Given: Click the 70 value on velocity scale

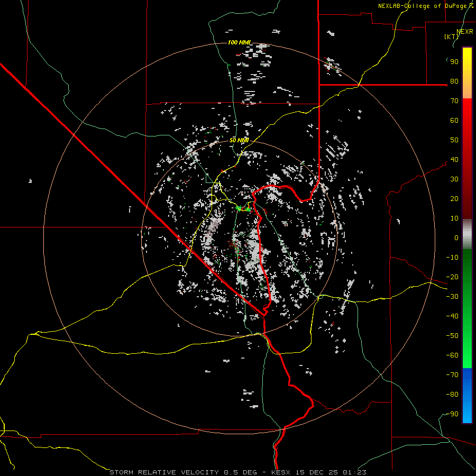Looking at the screenshot, I should (x=454, y=101).
